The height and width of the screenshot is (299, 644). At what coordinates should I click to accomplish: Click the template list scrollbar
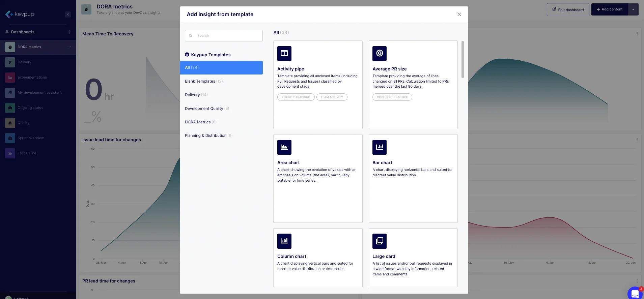tap(463, 59)
